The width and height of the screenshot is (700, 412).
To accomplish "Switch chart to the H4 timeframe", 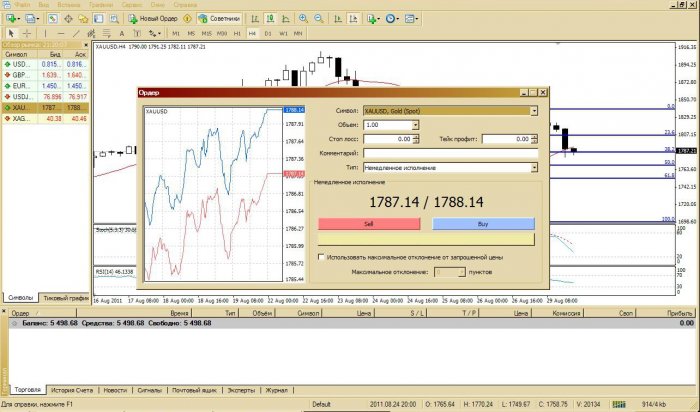I will coord(253,33).
